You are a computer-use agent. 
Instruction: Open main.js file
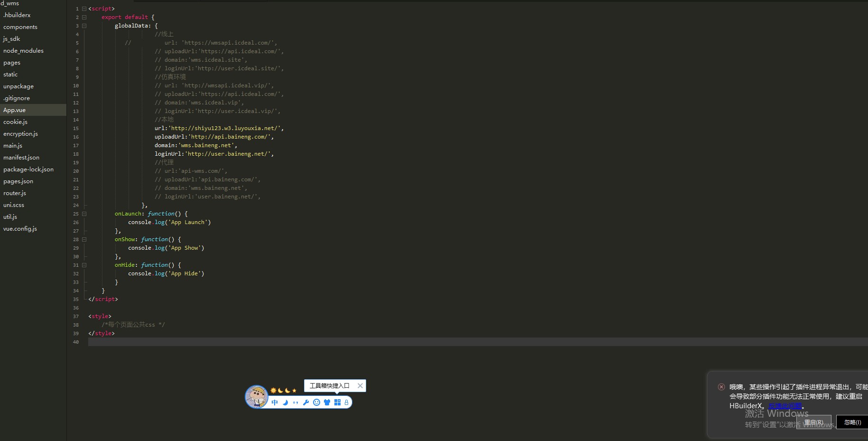coord(13,146)
